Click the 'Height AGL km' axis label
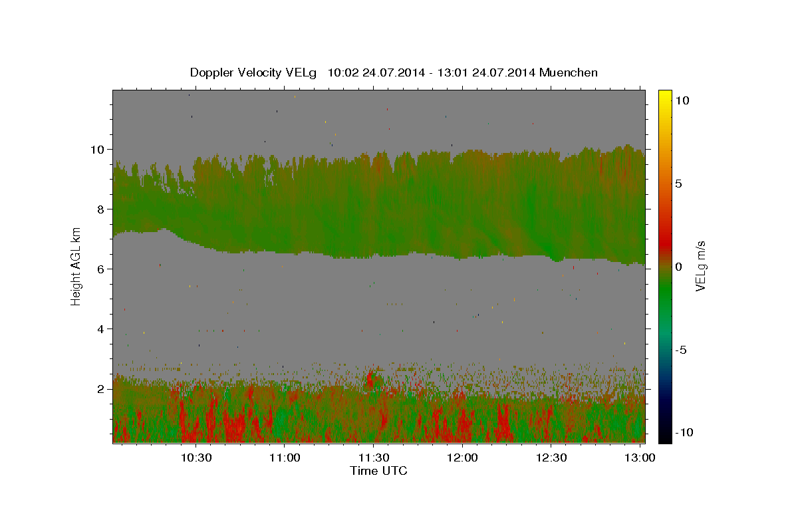The image size is (798, 532). click(76, 266)
